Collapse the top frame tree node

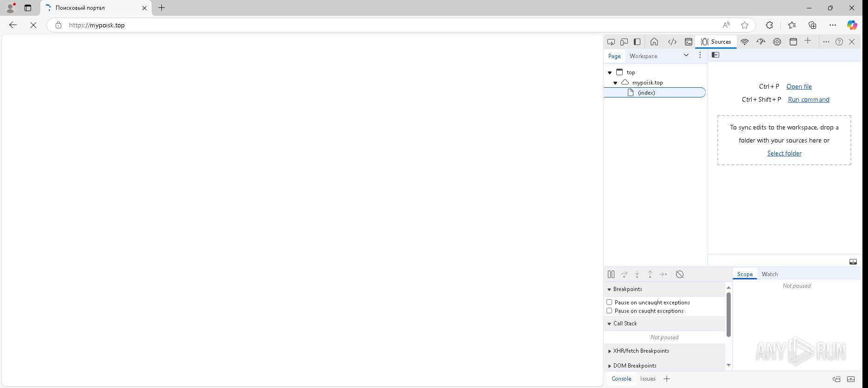(x=610, y=72)
